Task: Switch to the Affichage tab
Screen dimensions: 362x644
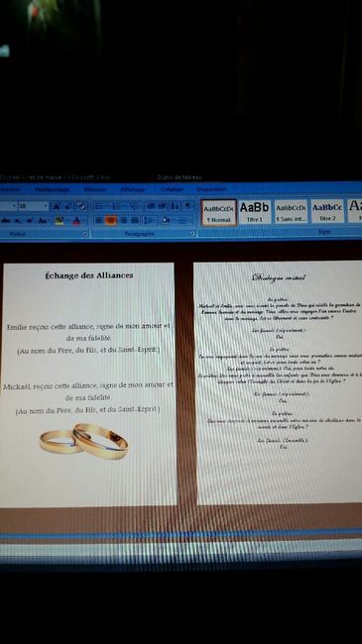Action: tap(133, 190)
